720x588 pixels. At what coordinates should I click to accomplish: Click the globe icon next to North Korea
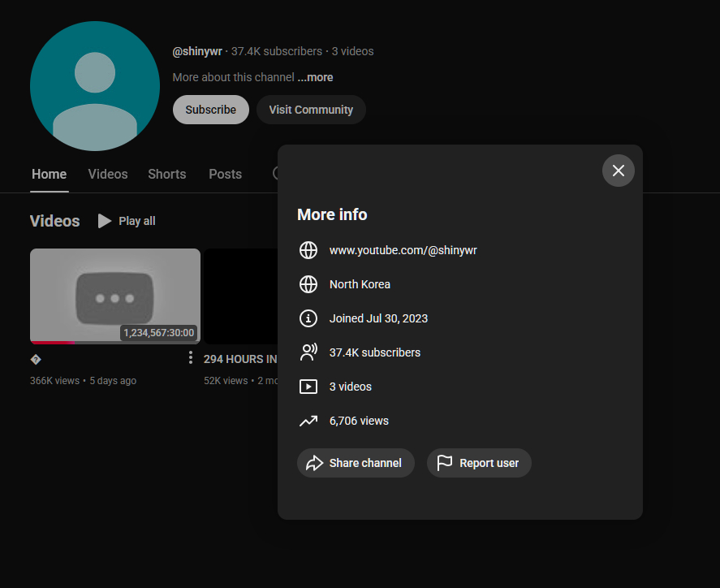pyautogui.click(x=308, y=284)
